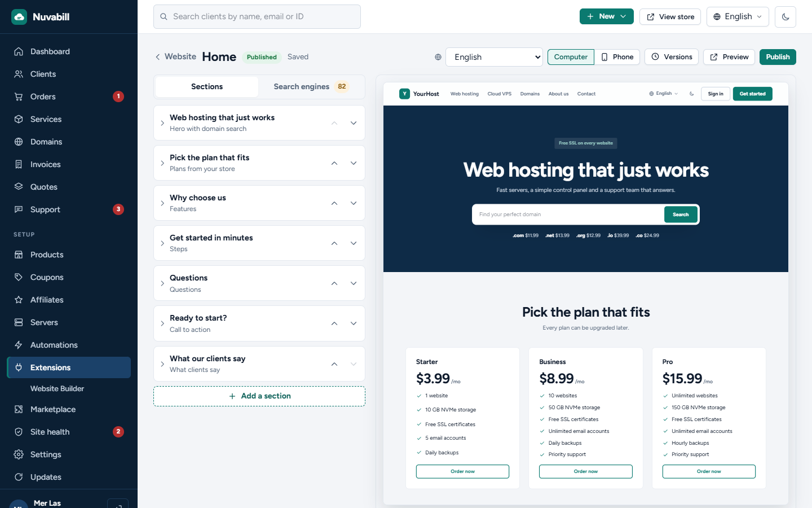Move 'Questions' section down

[354, 283]
